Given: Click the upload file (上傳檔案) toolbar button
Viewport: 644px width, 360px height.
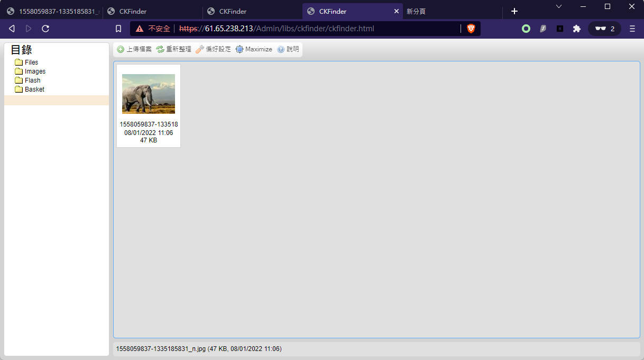Looking at the screenshot, I should (x=134, y=49).
